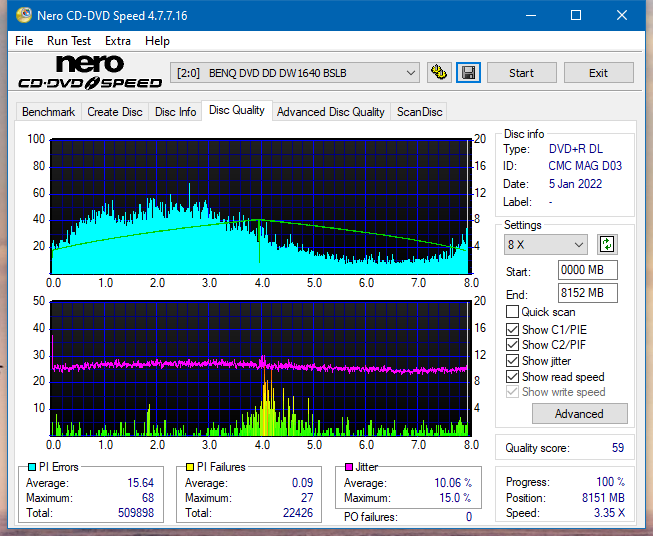The width and height of the screenshot is (653, 536).
Task: Open the Advanced settings button
Action: (579, 414)
